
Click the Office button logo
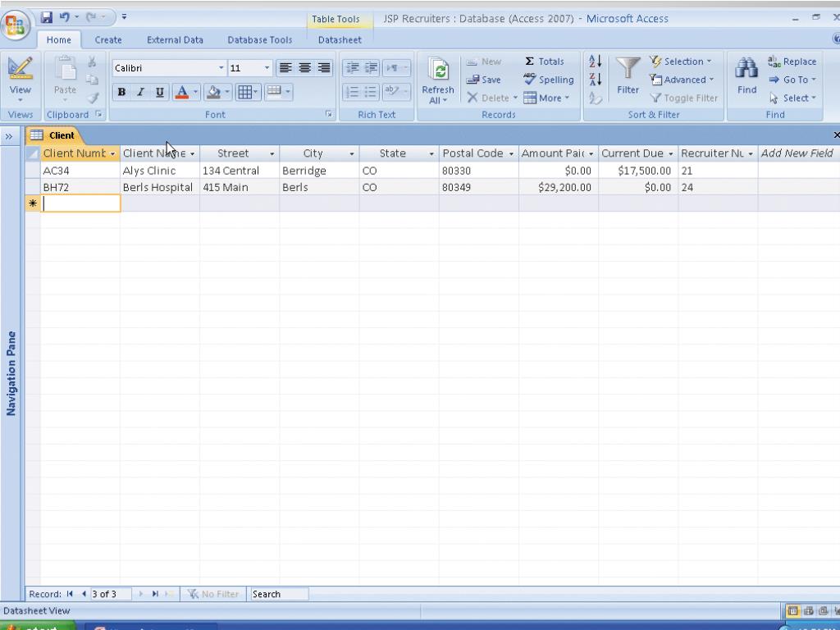pos(16,24)
